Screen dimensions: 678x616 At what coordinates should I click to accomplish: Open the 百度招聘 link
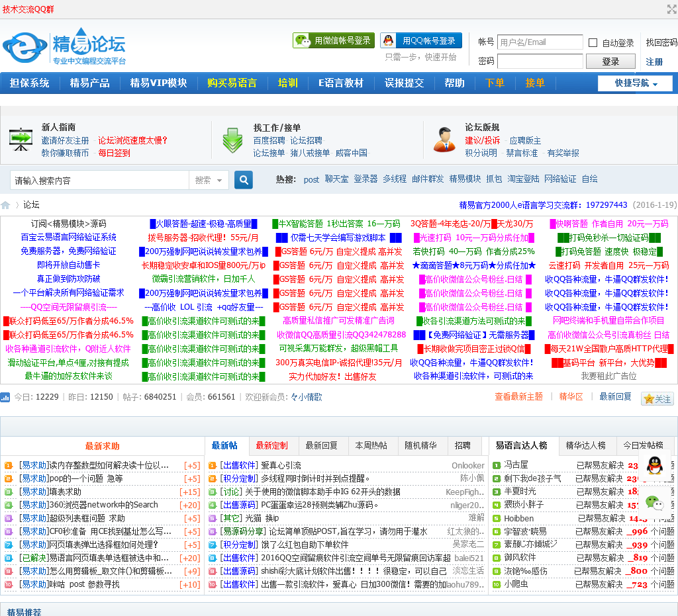269,140
